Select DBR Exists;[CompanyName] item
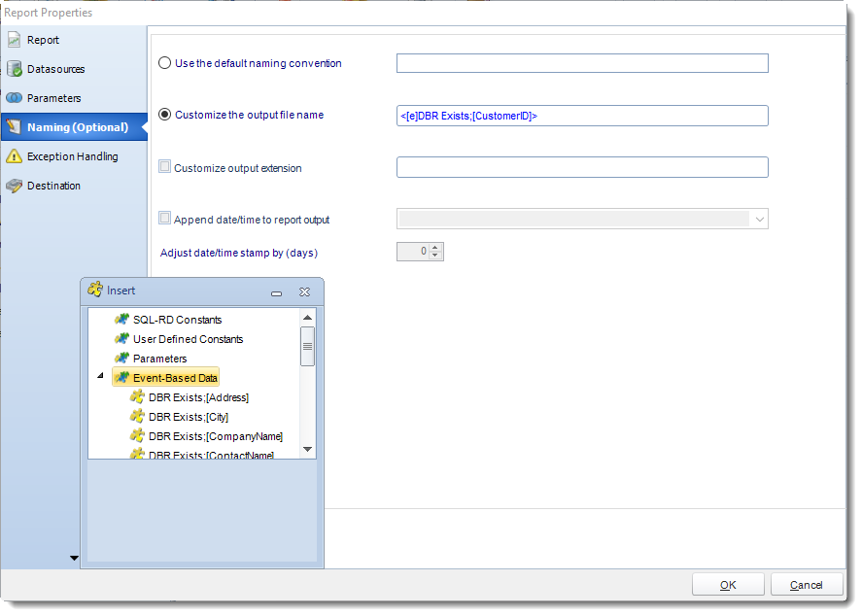Viewport: 862px width, 616px height. pyautogui.click(x=216, y=436)
